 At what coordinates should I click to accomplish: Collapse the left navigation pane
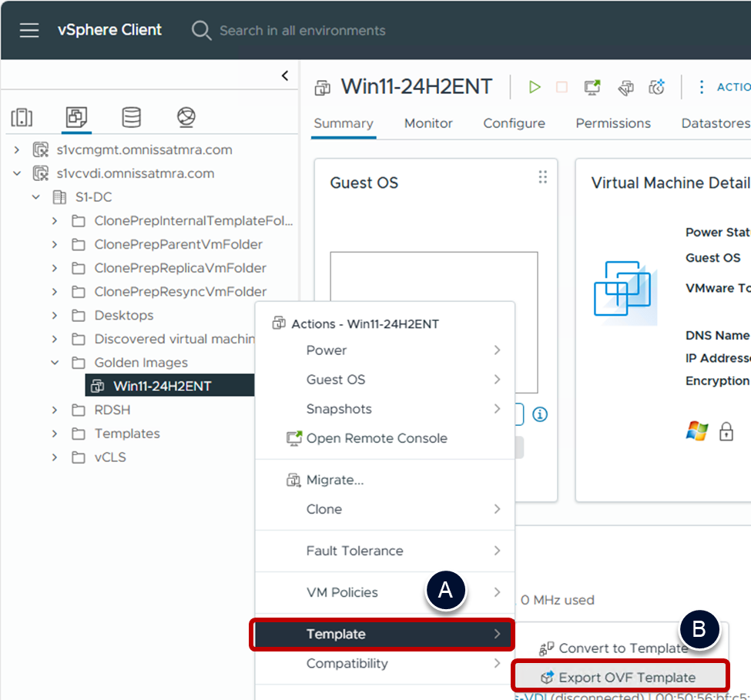(x=285, y=75)
